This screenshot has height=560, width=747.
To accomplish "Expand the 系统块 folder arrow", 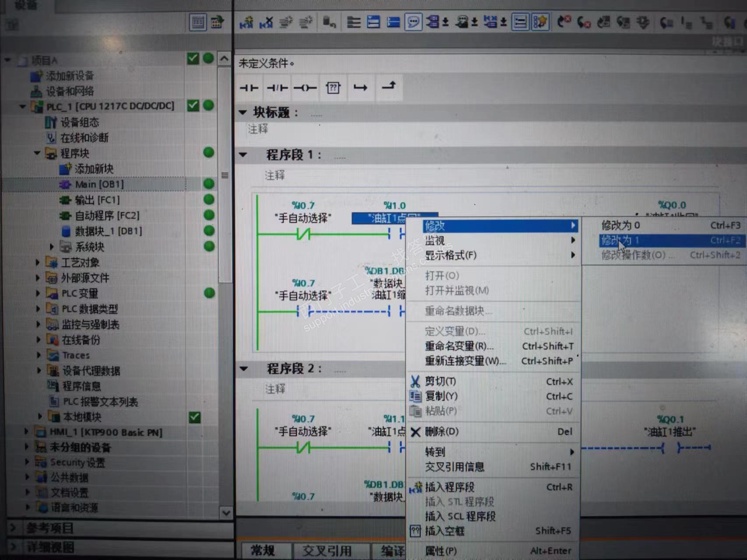I will click(51, 247).
